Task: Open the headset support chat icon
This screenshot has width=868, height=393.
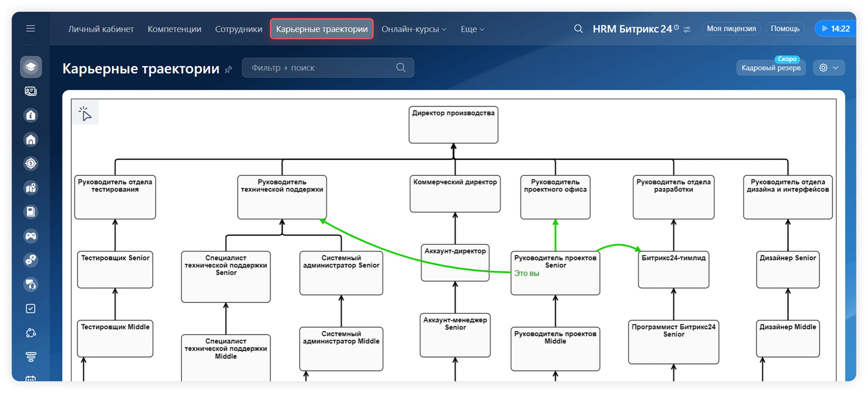Action: coord(31,284)
